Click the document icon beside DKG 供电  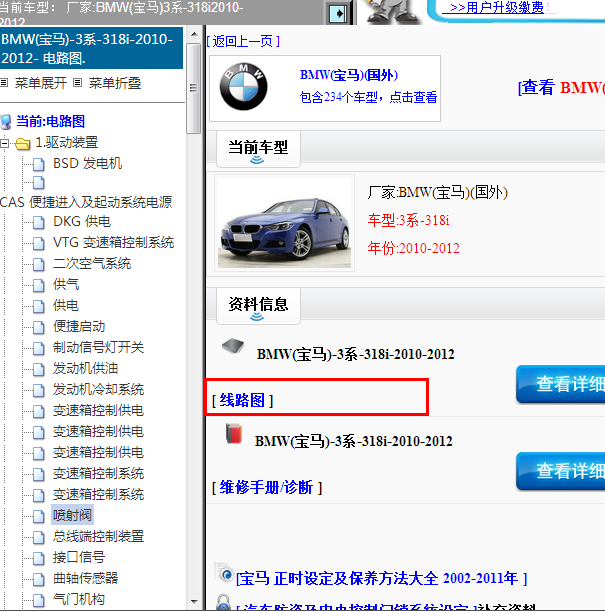tap(39, 223)
